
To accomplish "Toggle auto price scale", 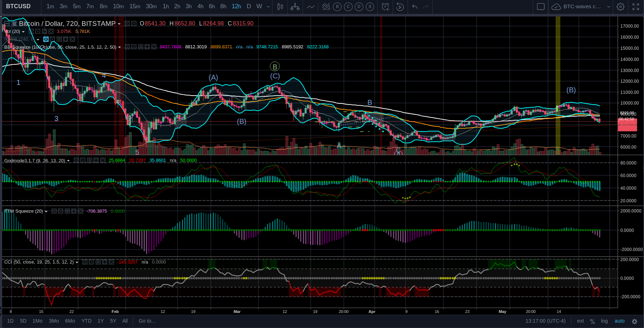I will pos(620,321).
